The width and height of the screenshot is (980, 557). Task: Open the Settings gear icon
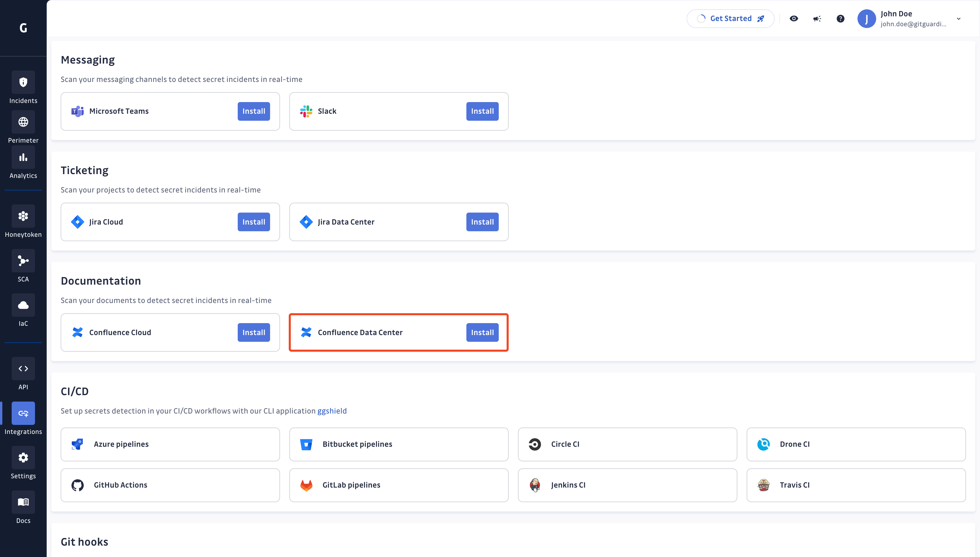click(23, 458)
